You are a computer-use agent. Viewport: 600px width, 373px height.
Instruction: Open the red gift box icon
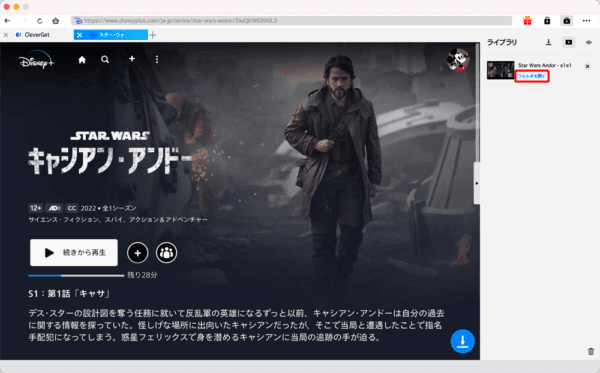coord(527,21)
